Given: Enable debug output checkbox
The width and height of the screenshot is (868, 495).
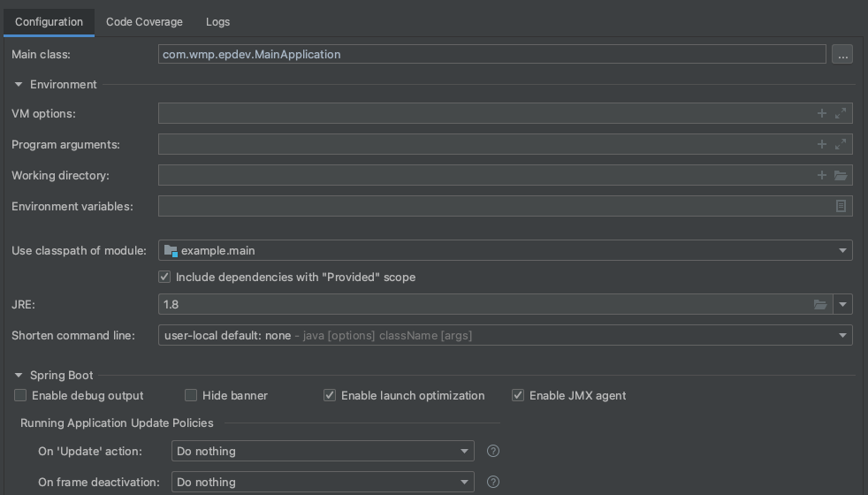Looking at the screenshot, I should click(x=20, y=395).
